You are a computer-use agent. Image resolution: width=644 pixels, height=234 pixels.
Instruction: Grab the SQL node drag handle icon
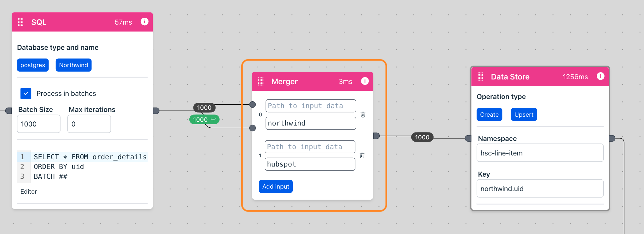(21, 22)
